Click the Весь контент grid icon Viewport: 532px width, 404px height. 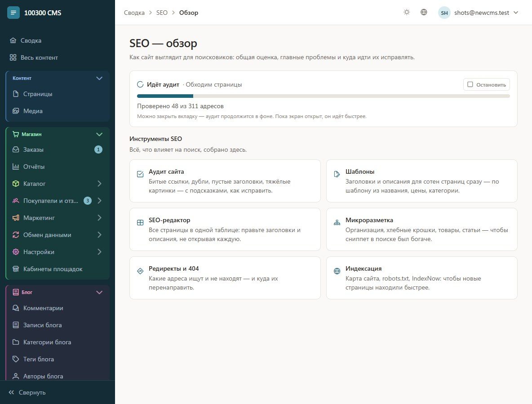[x=13, y=57]
